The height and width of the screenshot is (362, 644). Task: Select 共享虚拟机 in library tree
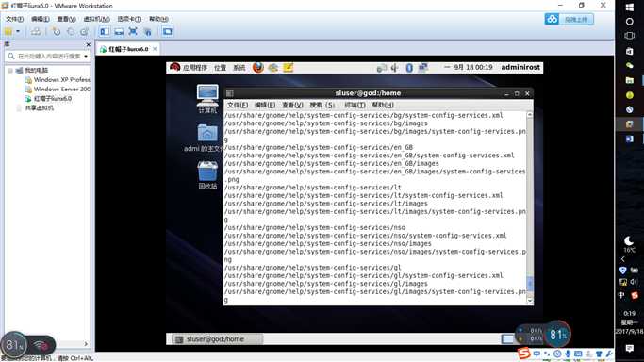click(35, 108)
